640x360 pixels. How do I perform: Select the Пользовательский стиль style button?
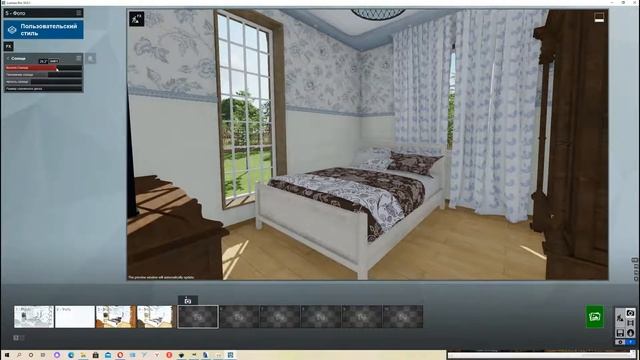44,30
